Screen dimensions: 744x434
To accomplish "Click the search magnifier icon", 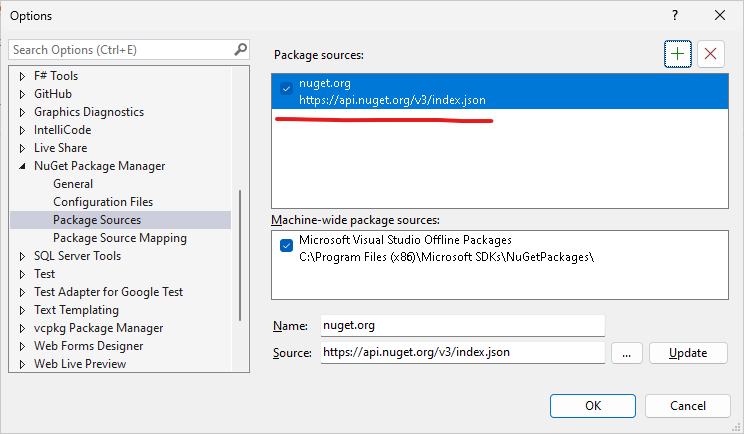I will (x=240, y=49).
